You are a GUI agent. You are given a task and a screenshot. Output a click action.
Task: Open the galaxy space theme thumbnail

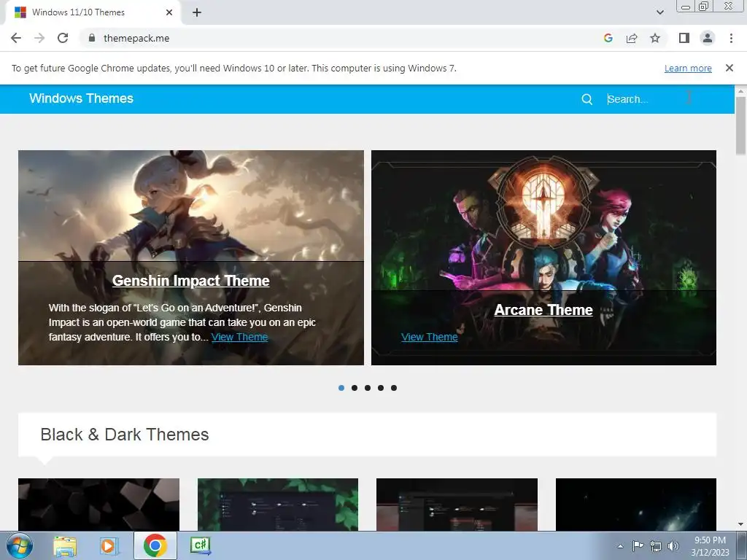point(636,505)
